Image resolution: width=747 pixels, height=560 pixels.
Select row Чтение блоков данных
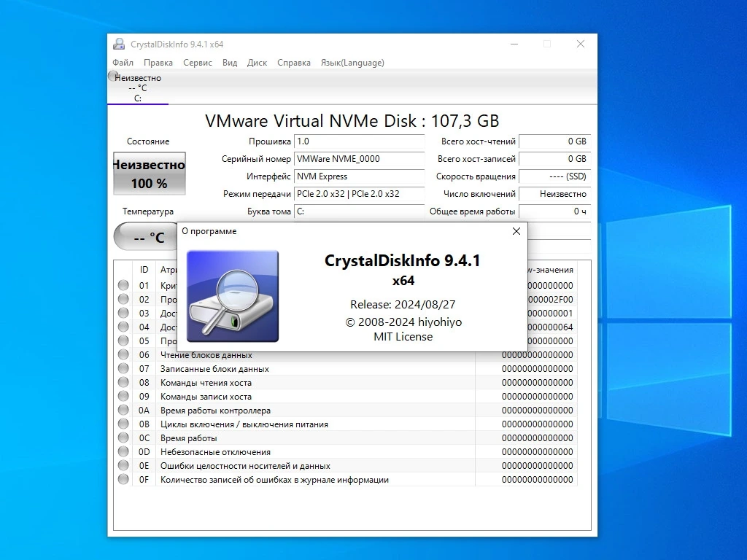(x=346, y=355)
